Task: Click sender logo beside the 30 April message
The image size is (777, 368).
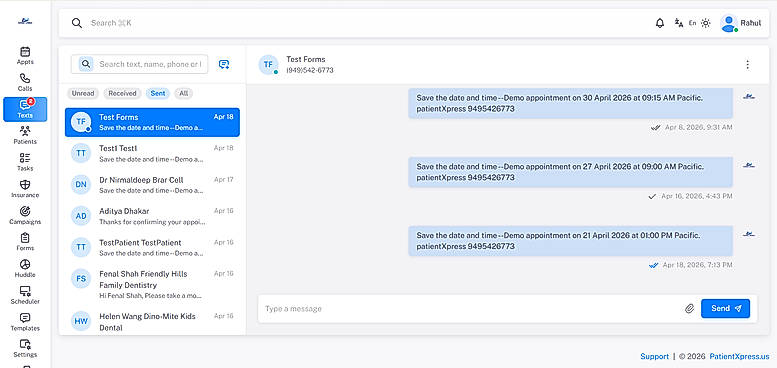Action: (749, 97)
